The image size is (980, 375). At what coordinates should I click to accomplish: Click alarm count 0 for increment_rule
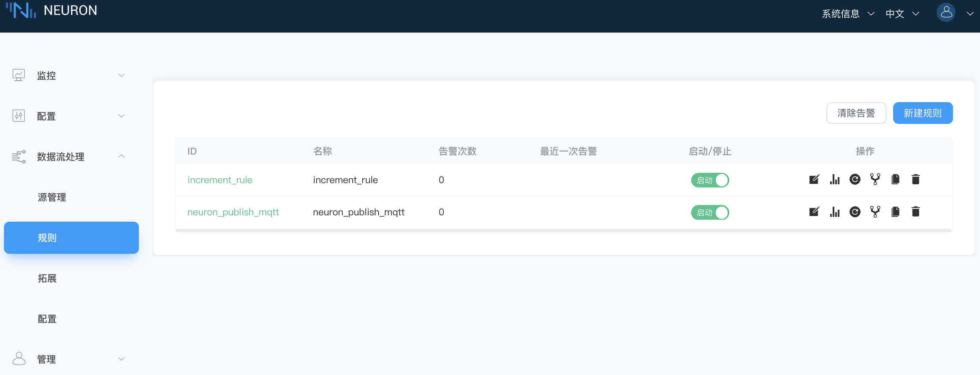(x=441, y=180)
